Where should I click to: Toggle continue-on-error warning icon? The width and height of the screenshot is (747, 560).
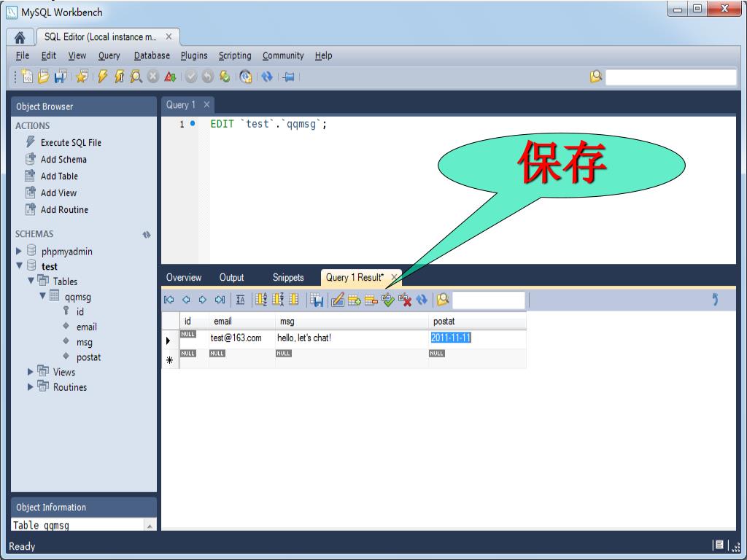[x=170, y=76]
